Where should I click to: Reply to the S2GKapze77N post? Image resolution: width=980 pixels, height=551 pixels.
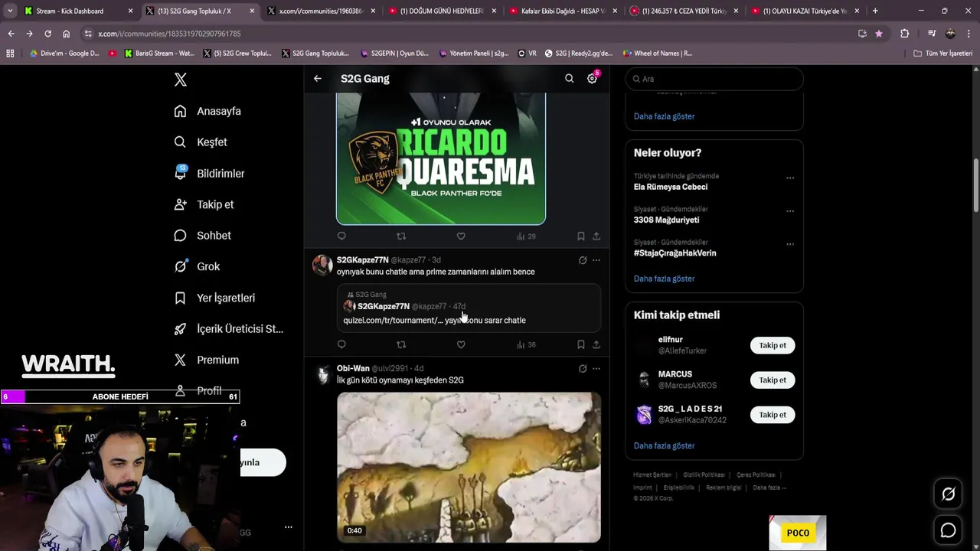341,344
